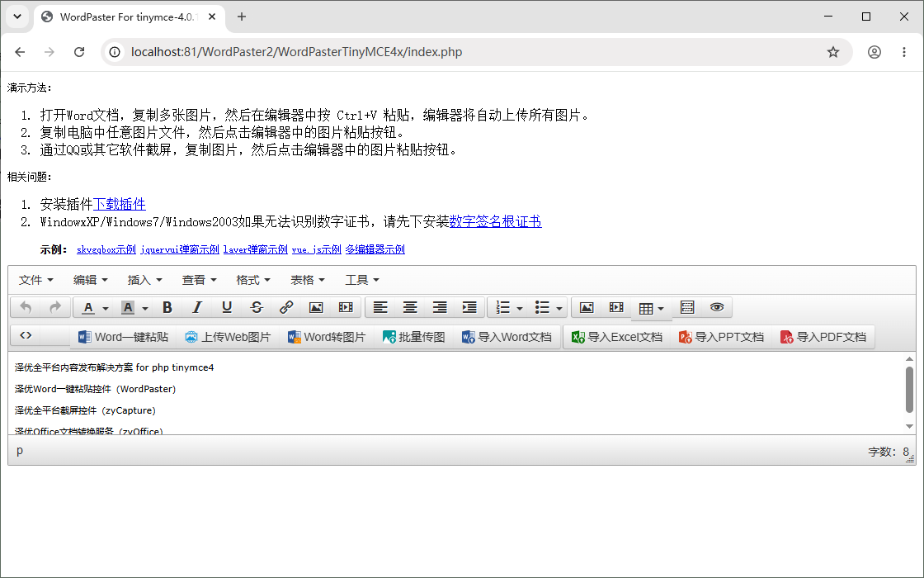The image size is (924, 578).
Task: Click second image icon before table button
Action: click(x=587, y=307)
